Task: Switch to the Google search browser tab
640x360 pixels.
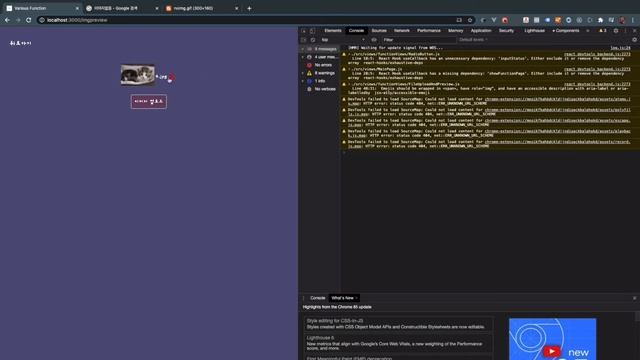Action: [x=122, y=8]
